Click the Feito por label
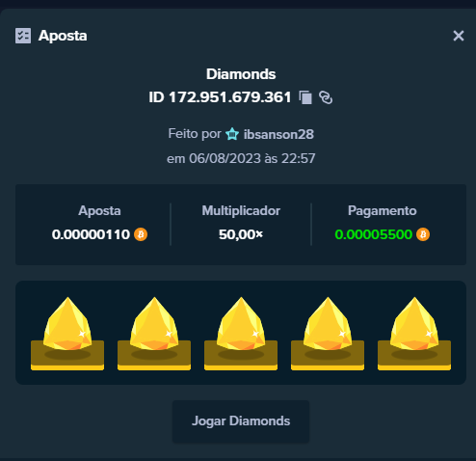Screen dimensions: 476x461 click(x=195, y=133)
